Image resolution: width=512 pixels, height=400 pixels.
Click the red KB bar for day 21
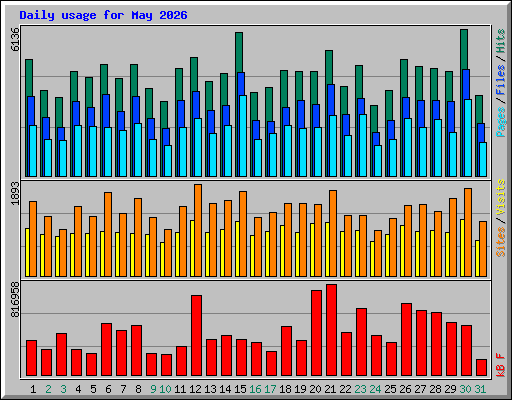[332, 330]
